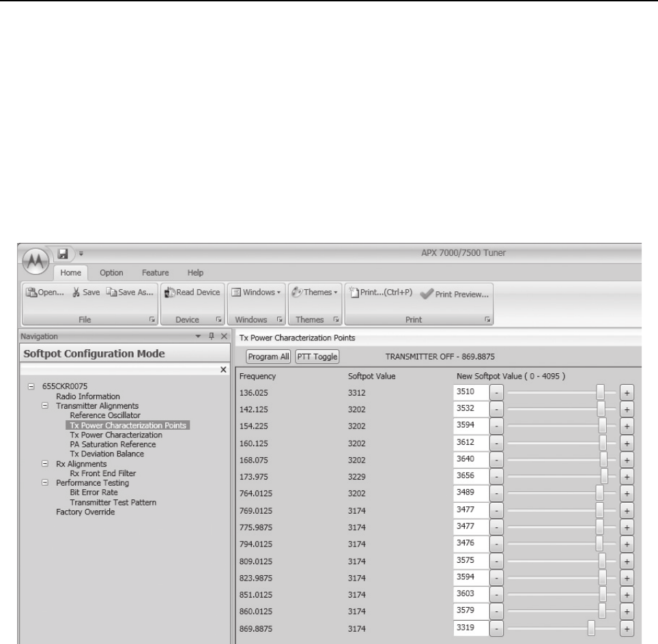Open the Themes group dialog launcher

click(x=336, y=320)
